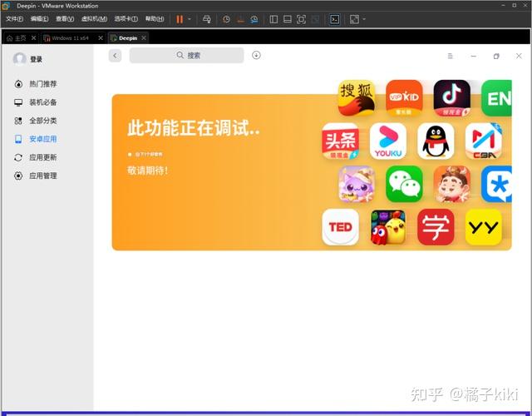Click the CBA app icon
Image resolution: width=532 pixels, height=416 pixels.
(x=484, y=141)
